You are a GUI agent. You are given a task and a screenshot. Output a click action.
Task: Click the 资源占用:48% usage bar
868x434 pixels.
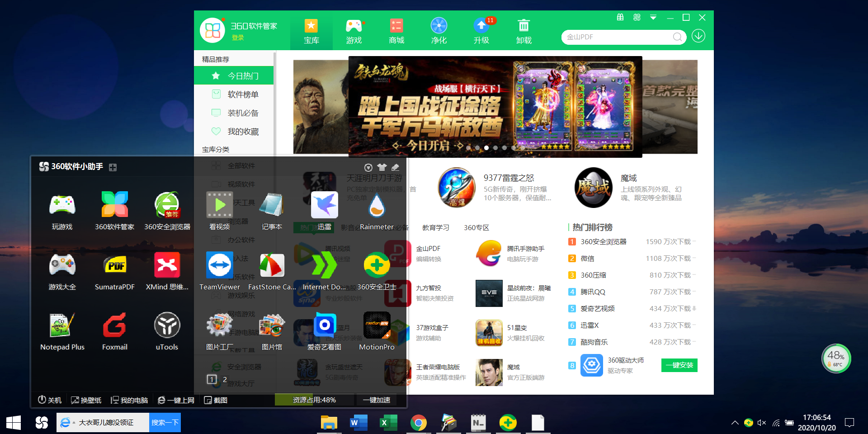[x=314, y=400]
